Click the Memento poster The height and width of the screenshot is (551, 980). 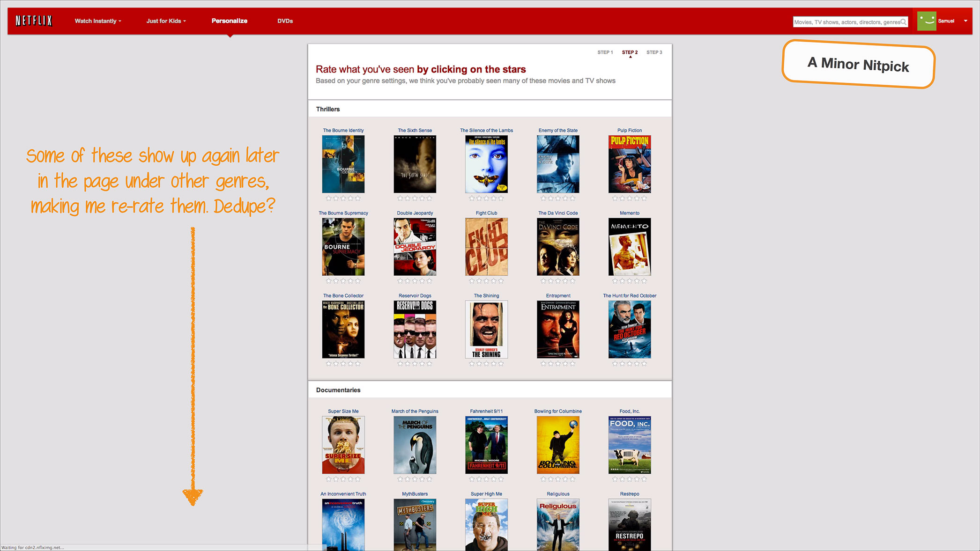coord(630,247)
